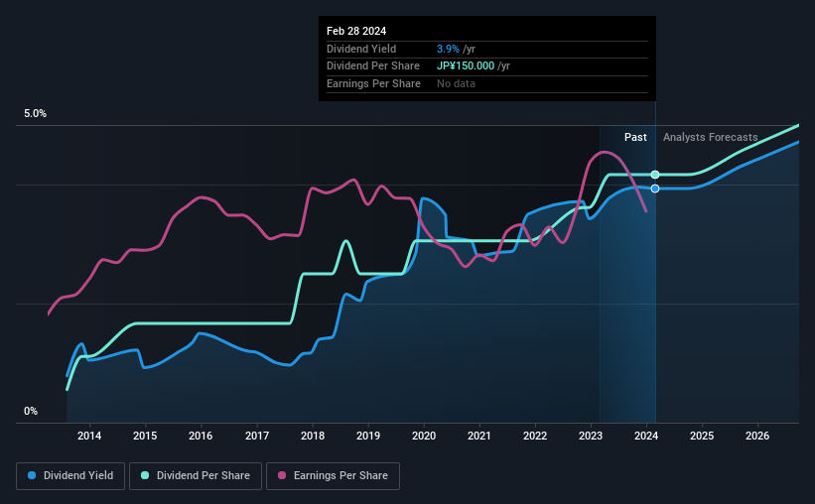Click the teal data point marker on chart
The width and height of the screenshot is (815, 504).
pos(655,175)
